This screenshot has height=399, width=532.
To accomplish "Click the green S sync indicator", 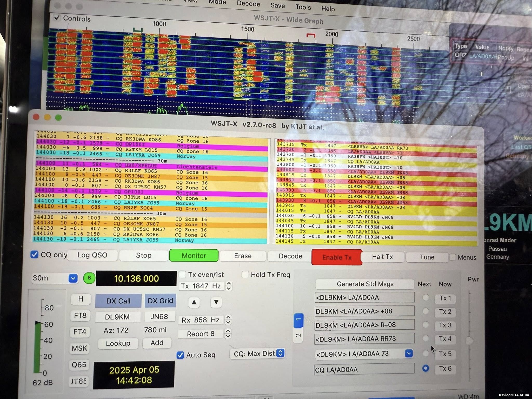I will [x=89, y=278].
